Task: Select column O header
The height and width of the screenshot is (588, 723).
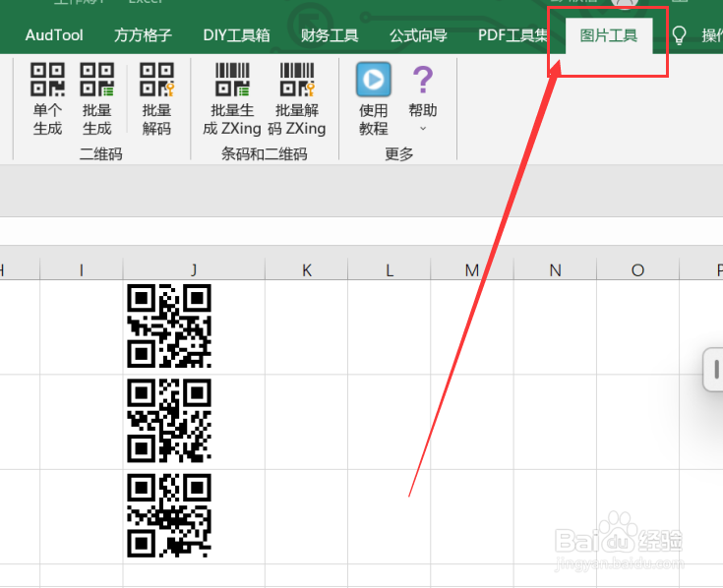Action: coord(638,269)
